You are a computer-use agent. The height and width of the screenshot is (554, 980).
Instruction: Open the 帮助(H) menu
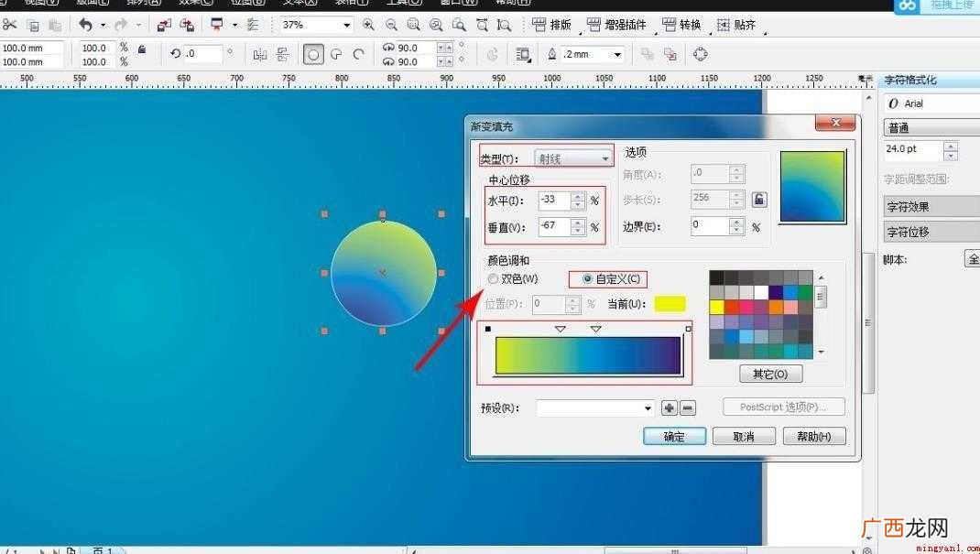(513, 3)
